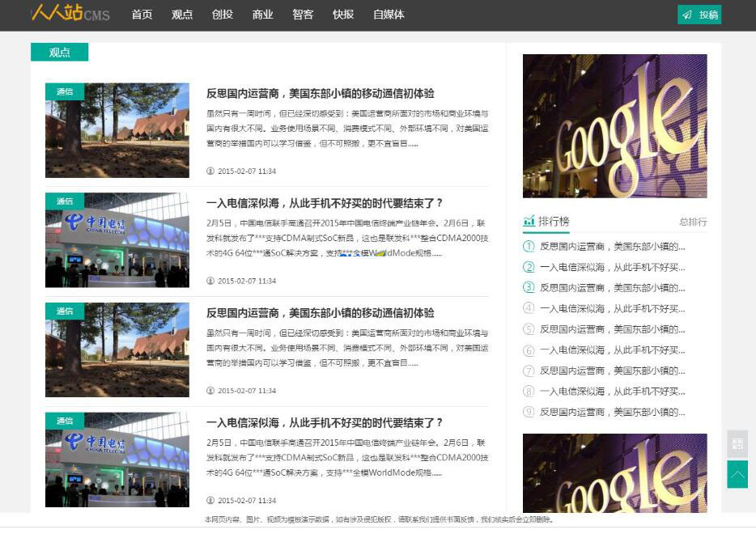This screenshot has width=756, height=538.
Task: Click the paper plane icon in 投稿
Action: coord(687,15)
